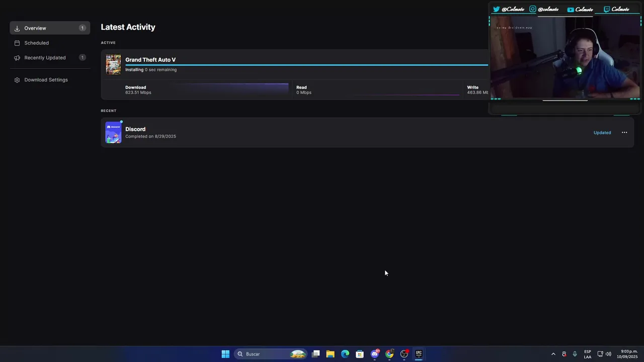Open more options for Discord
This screenshot has height=362, width=644.
[x=624, y=133]
